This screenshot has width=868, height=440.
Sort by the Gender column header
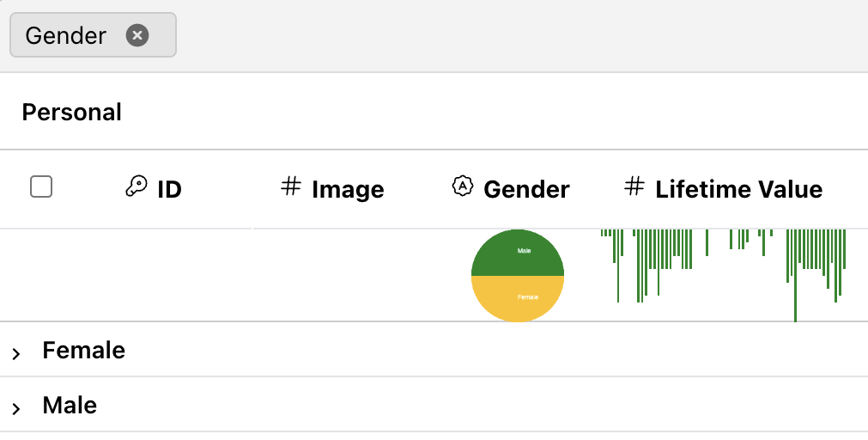(x=526, y=189)
